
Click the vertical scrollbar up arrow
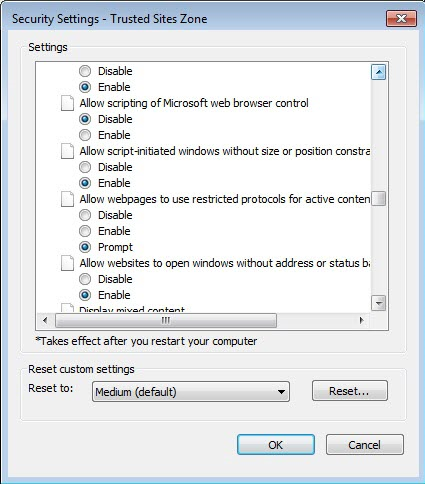click(378, 72)
